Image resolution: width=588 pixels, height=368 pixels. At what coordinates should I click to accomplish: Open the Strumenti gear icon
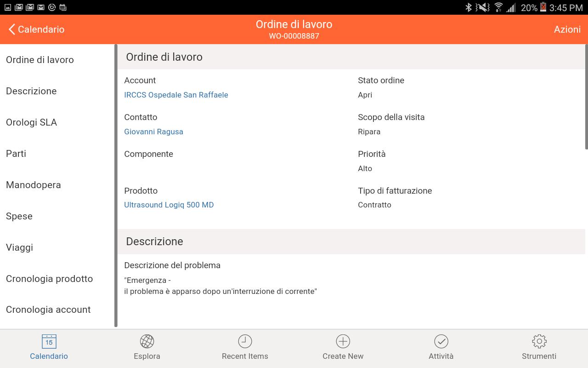point(539,341)
